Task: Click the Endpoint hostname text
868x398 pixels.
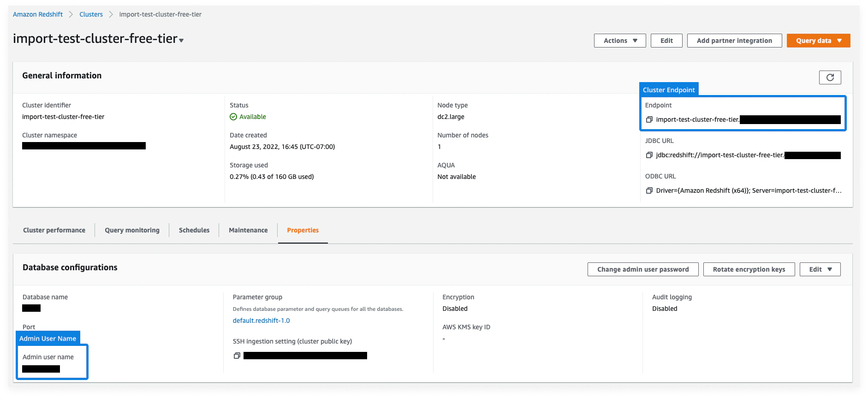Action: pyautogui.click(x=697, y=119)
